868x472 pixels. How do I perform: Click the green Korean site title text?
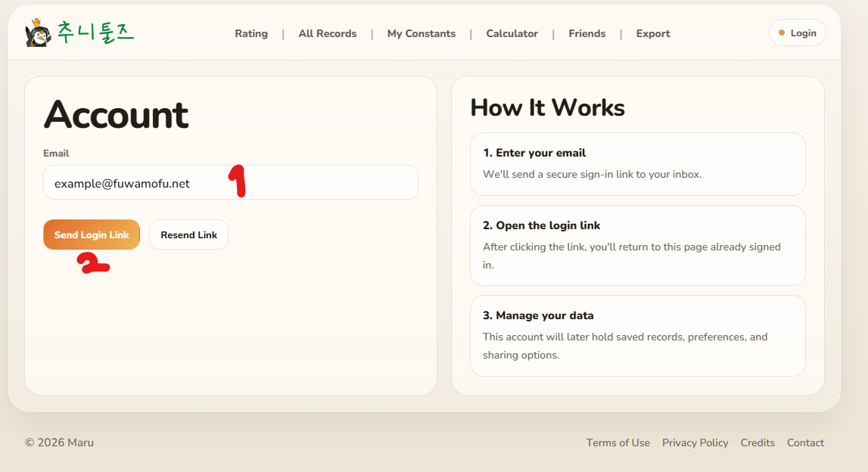[x=95, y=32]
